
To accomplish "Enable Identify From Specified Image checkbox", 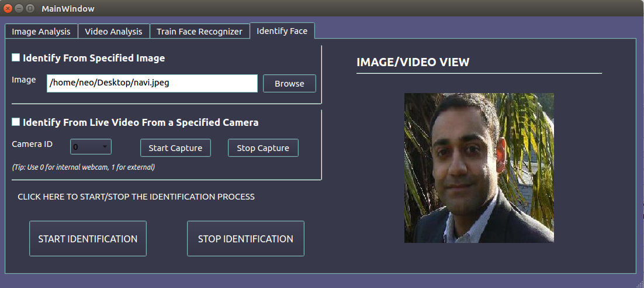I will point(16,58).
